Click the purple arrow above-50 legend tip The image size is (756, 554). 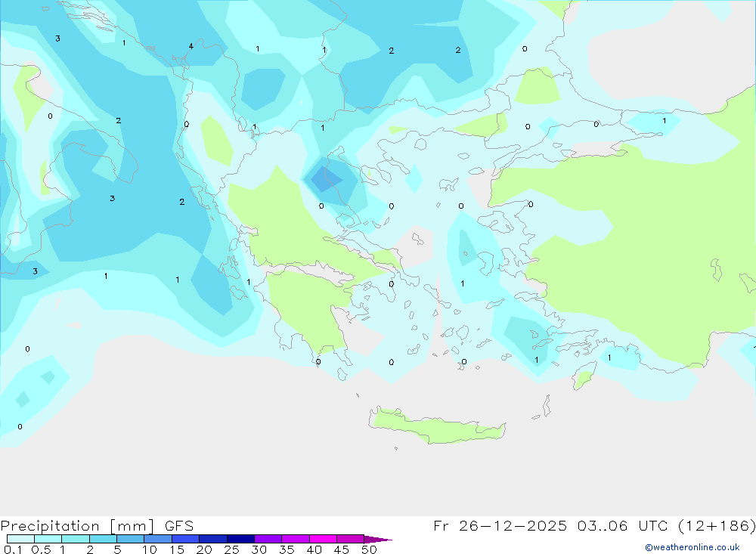click(378, 540)
